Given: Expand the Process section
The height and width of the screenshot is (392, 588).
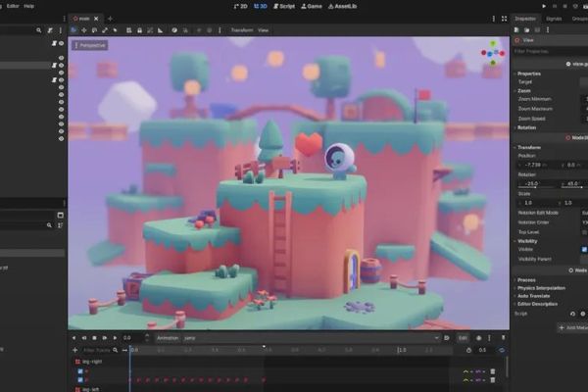Looking at the screenshot, I should [526, 280].
